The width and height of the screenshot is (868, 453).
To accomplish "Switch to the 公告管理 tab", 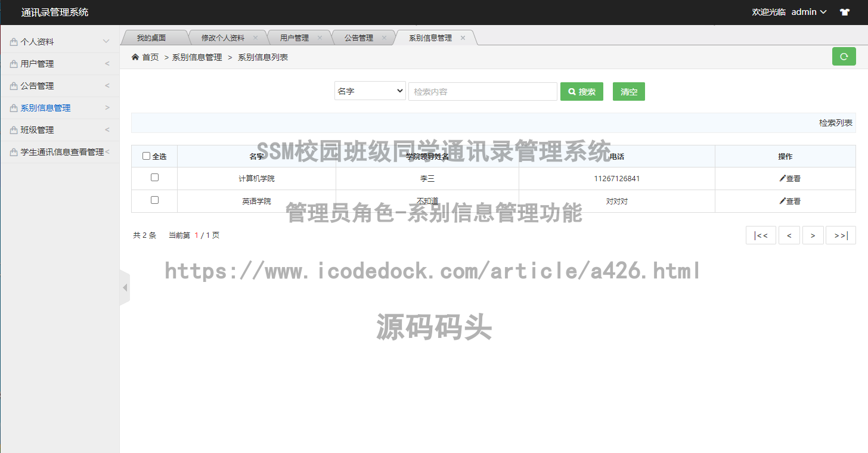I will tap(359, 37).
